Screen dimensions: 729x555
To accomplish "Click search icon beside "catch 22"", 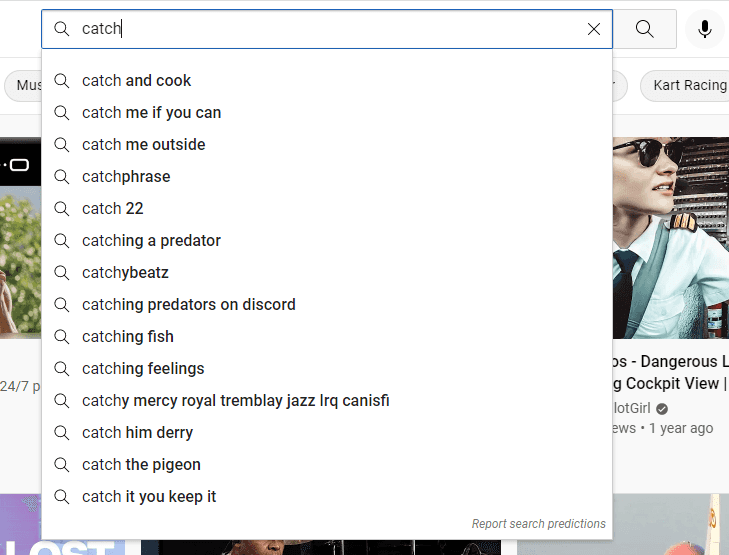I will 62,209.
